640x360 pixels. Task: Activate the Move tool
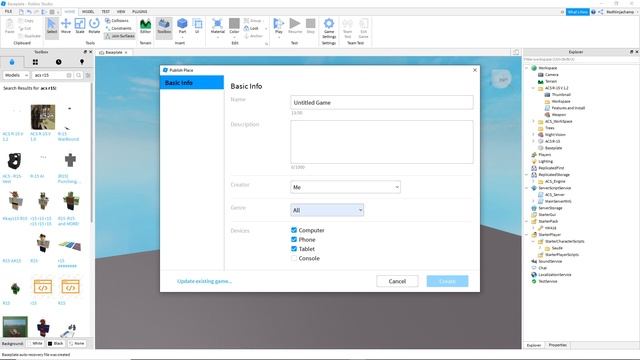66,27
